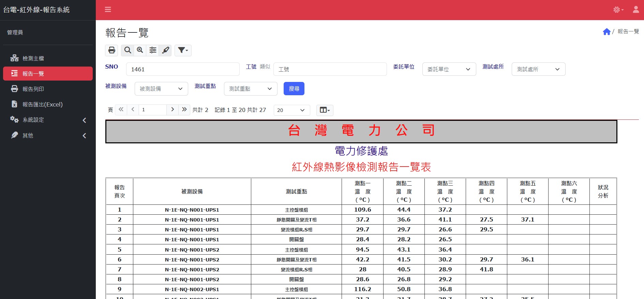Viewport: 644px width, 299px height.
Task: Click the 報告一覽 breadcrumb link
Action: (x=628, y=31)
